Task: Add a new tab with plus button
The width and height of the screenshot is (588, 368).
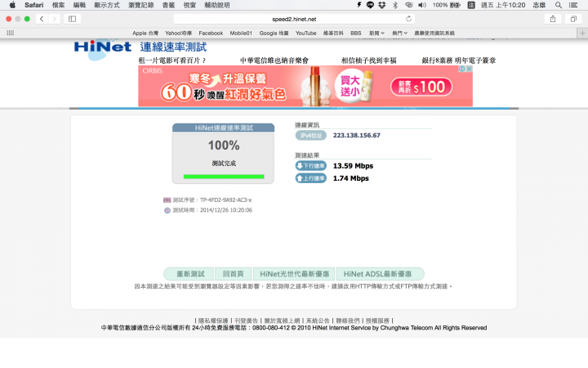Action: (x=582, y=33)
